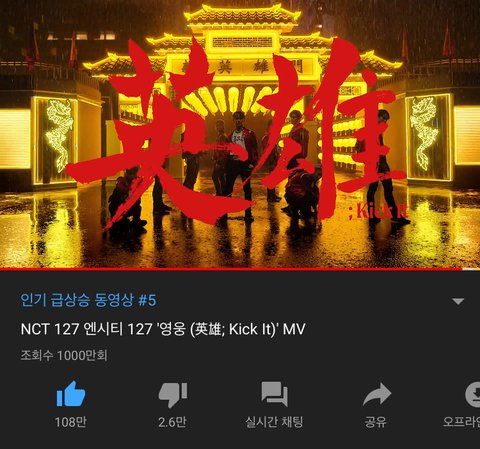Click the 108만 like count label
Image resolution: width=480 pixels, height=449 pixels.
coord(71,422)
